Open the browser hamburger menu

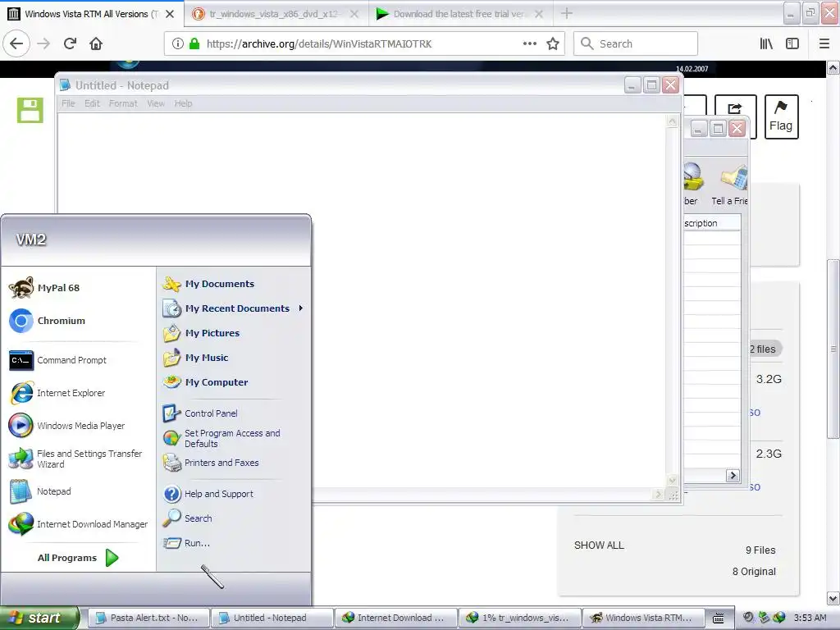click(824, 44)
